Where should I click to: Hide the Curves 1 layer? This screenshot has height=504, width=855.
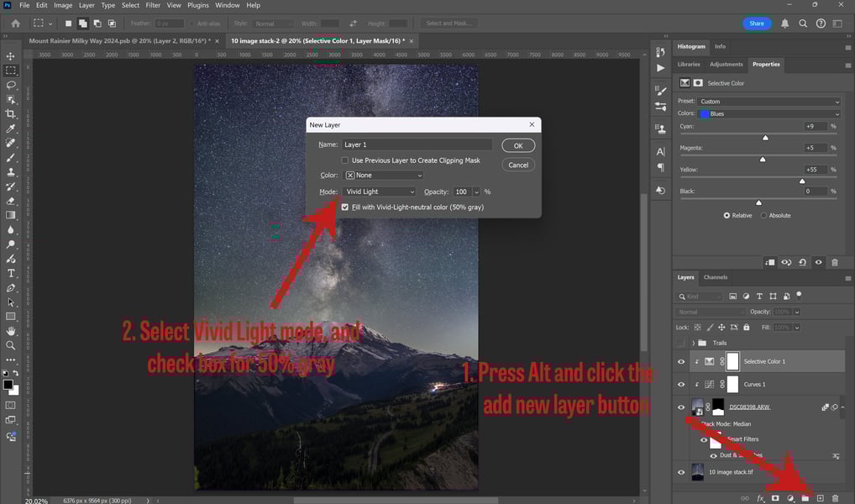(681, 385)
